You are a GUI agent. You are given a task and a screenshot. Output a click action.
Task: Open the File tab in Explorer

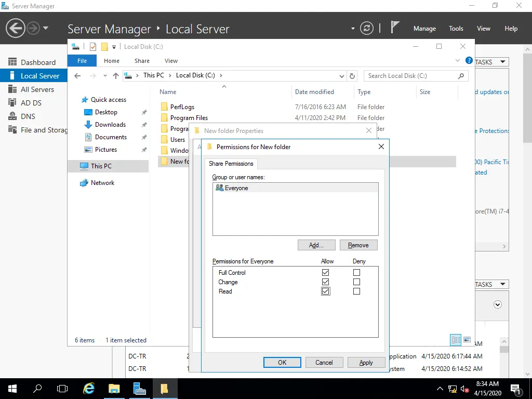tap(82, 61)
